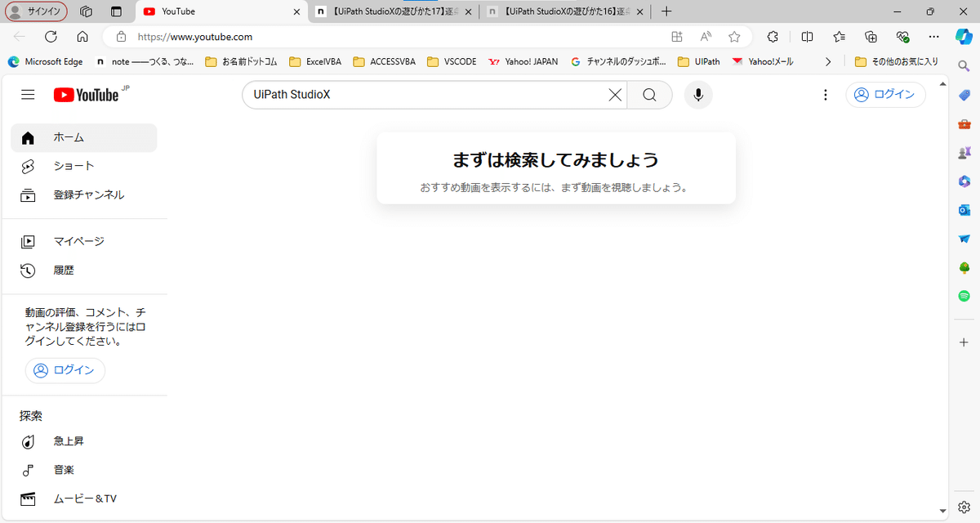Viewport: 980px width, 523px height.
Task: Open 登録チャンネル in the sidebar
Action: pos(83,195)
